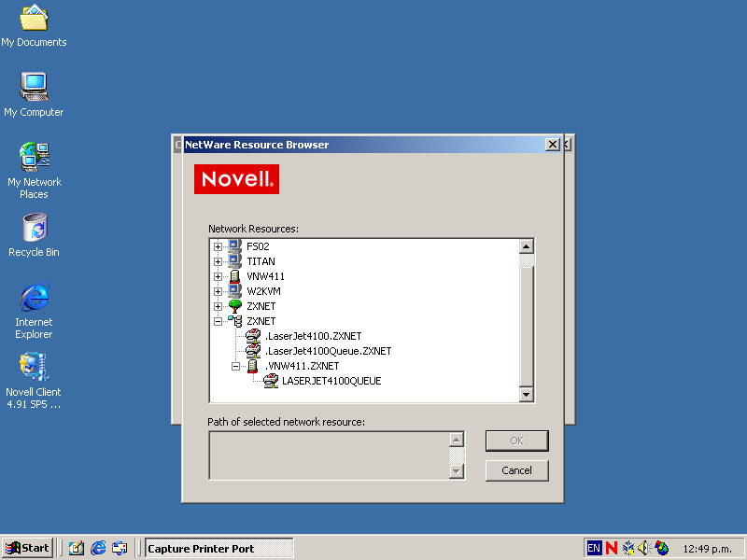Close the window behind the NetWare Resource Browser

567,145
